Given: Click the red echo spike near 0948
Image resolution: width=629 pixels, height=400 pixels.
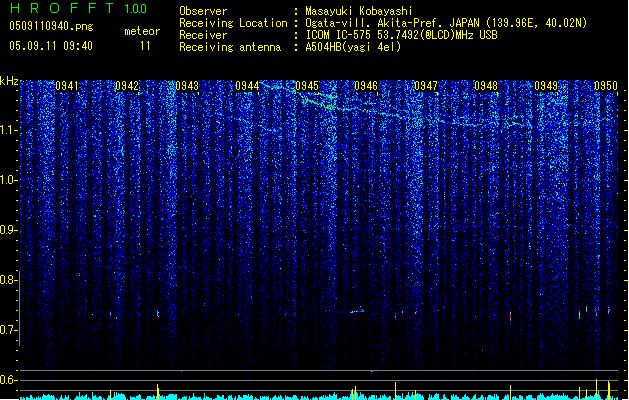Looking at the screenshot, I should click(x=510, y=317).
